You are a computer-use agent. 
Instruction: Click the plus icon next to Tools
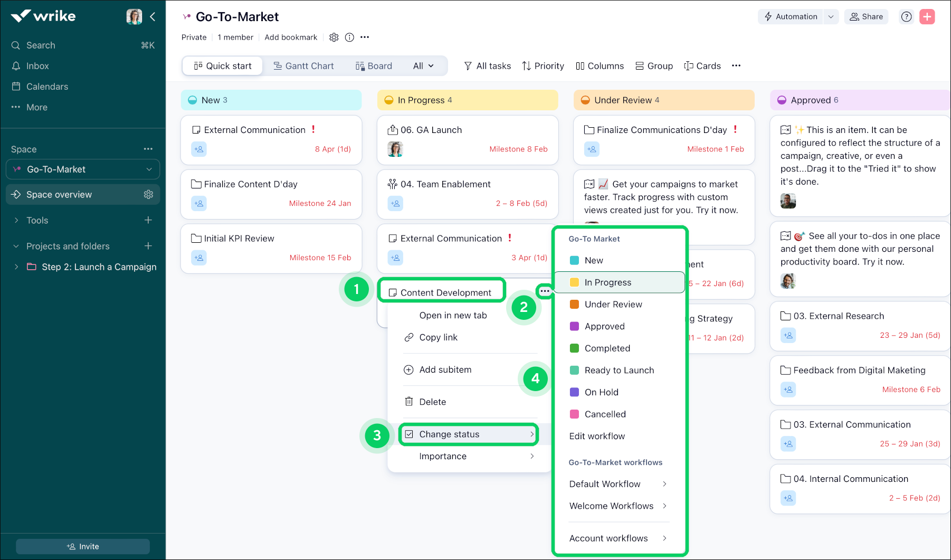click(148, 220)
